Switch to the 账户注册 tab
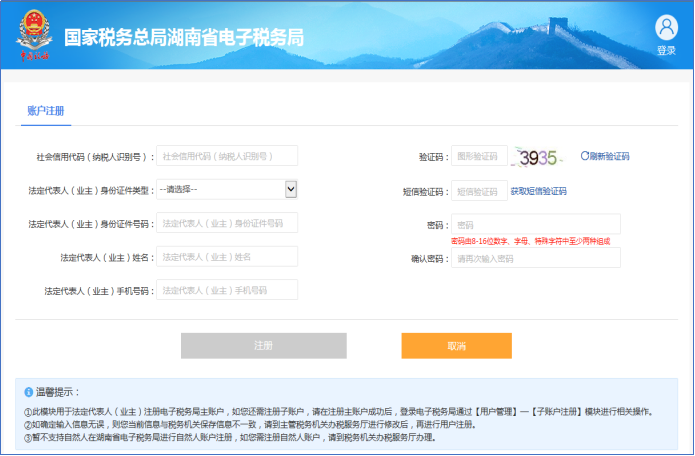Screen dimensions: 695x456 point(45,110)
